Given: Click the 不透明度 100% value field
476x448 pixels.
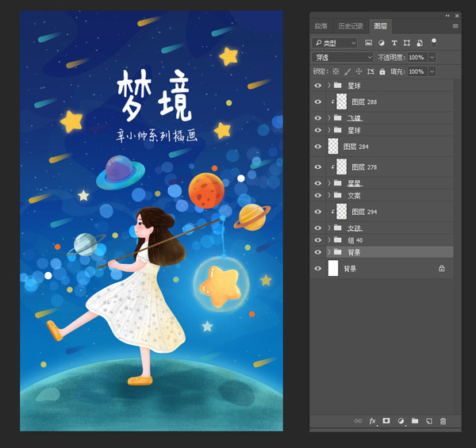Looking at the screenshot, I should pos(417,57).
